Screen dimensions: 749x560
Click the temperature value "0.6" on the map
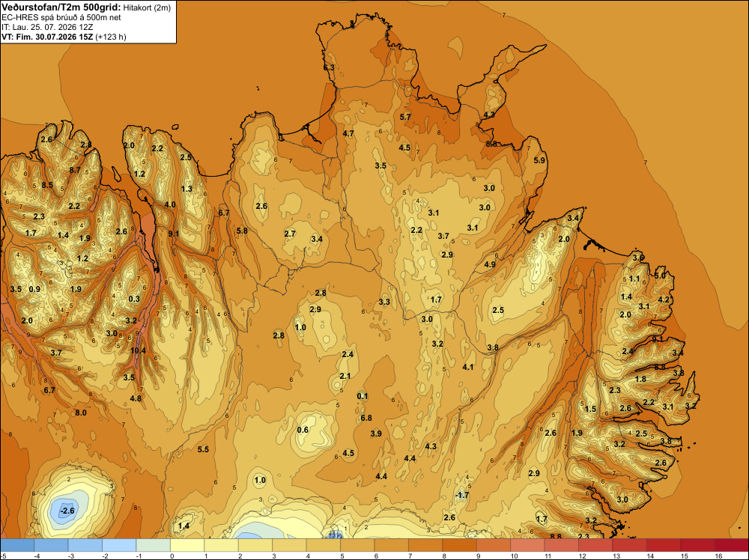(303, 430)
